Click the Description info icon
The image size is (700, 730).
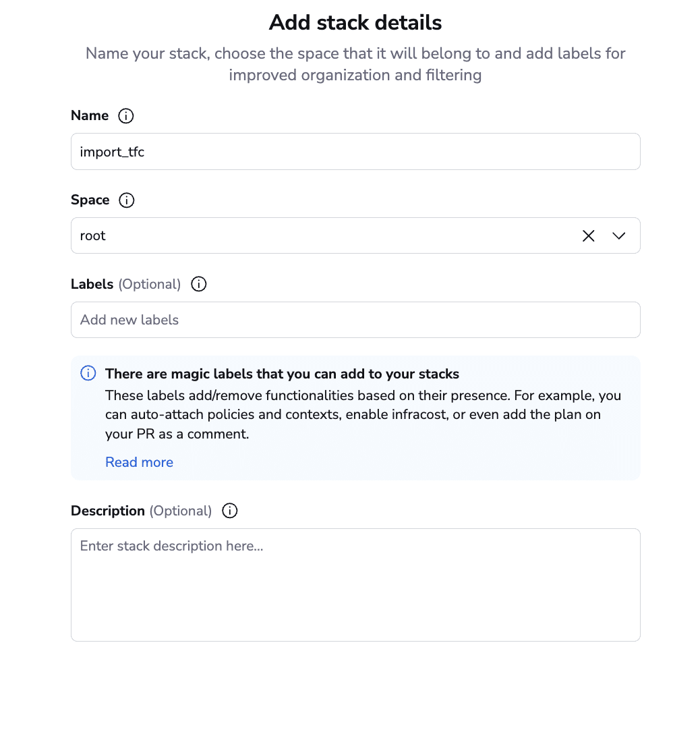(230, 511)
